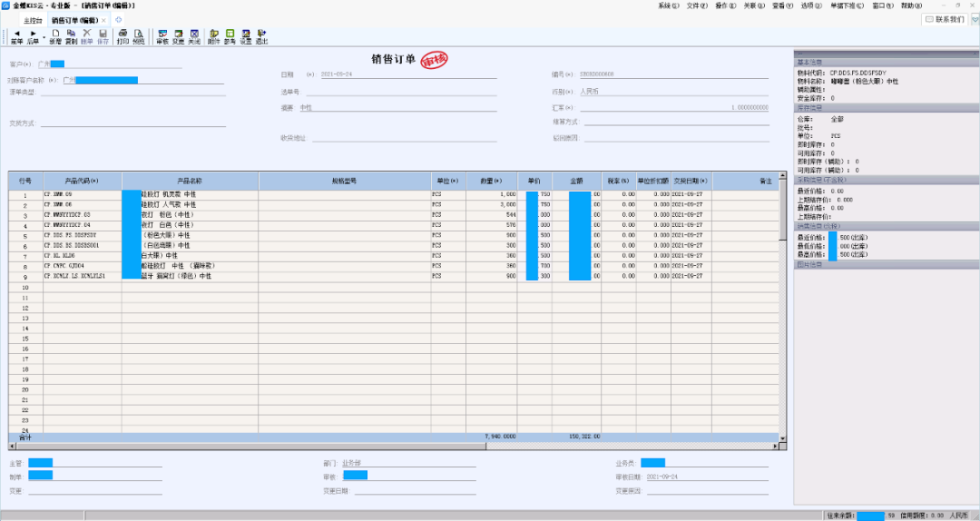Click the 订单类型 input field
Screen dimensions: 980x521
pyautogui.click(x=132, y=92)
